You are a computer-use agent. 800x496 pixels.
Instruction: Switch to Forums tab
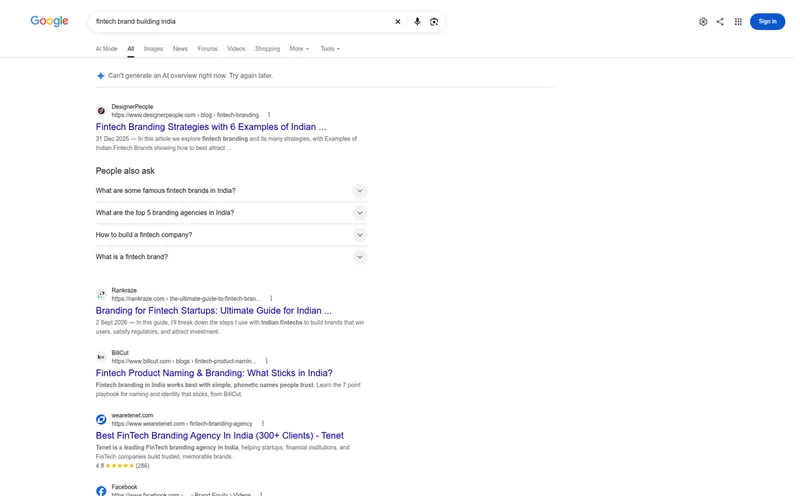click(x=207, y=48)
